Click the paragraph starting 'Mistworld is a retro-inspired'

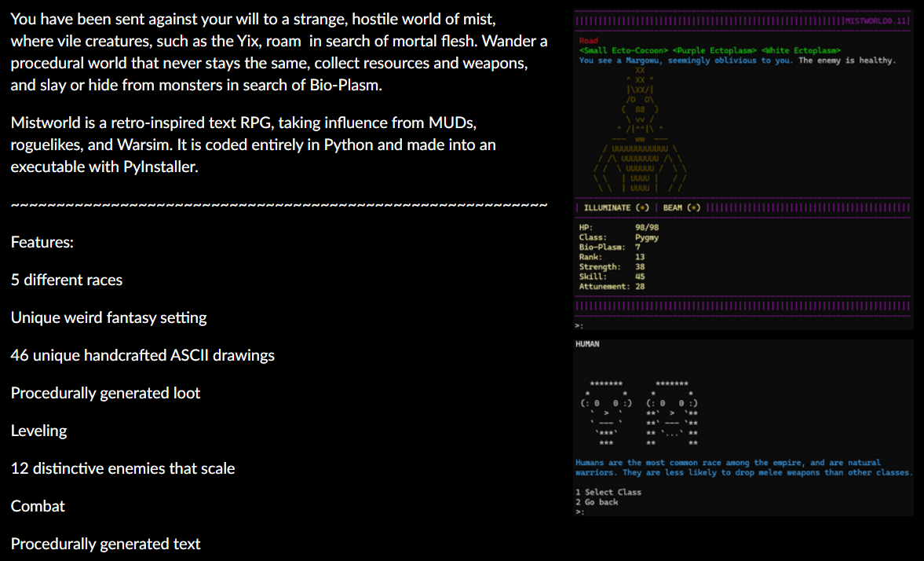254,145
